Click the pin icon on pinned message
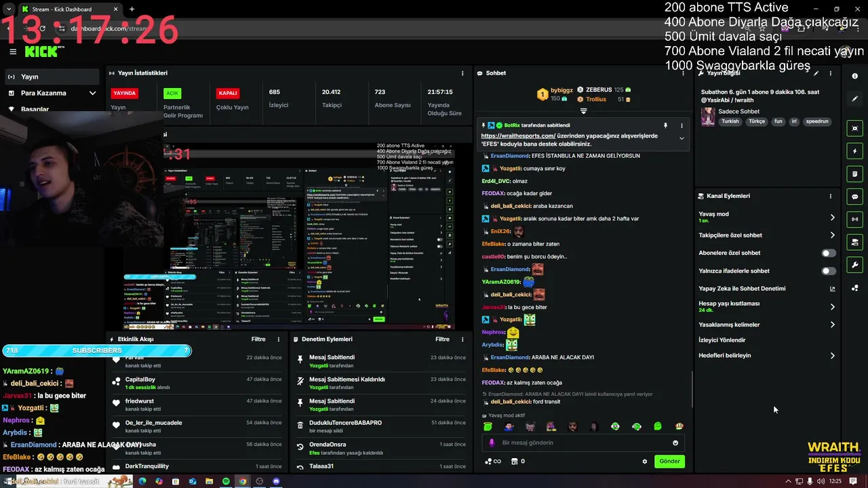Viewport: 868px width, 488px height. point(665,125)
